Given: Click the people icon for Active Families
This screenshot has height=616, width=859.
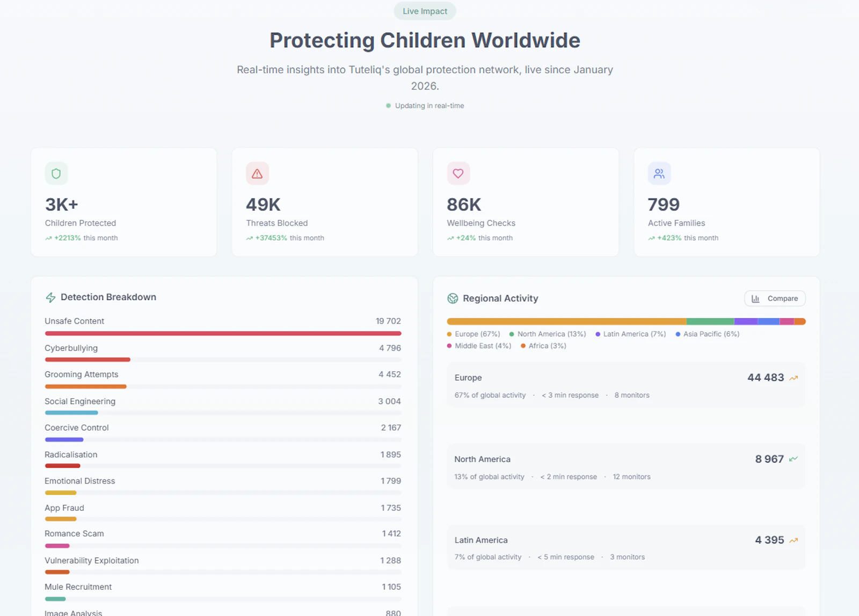Looking at the screenshot, I should point(659,173).
